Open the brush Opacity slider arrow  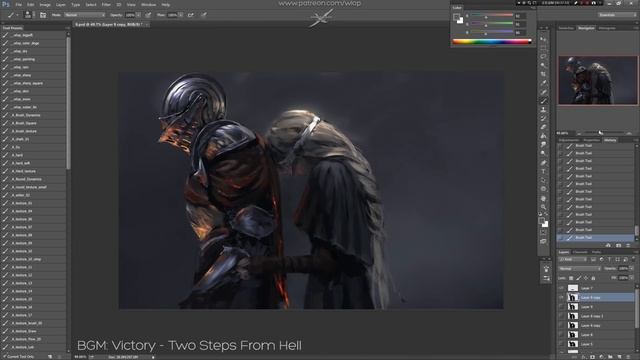tap(138, 15)
